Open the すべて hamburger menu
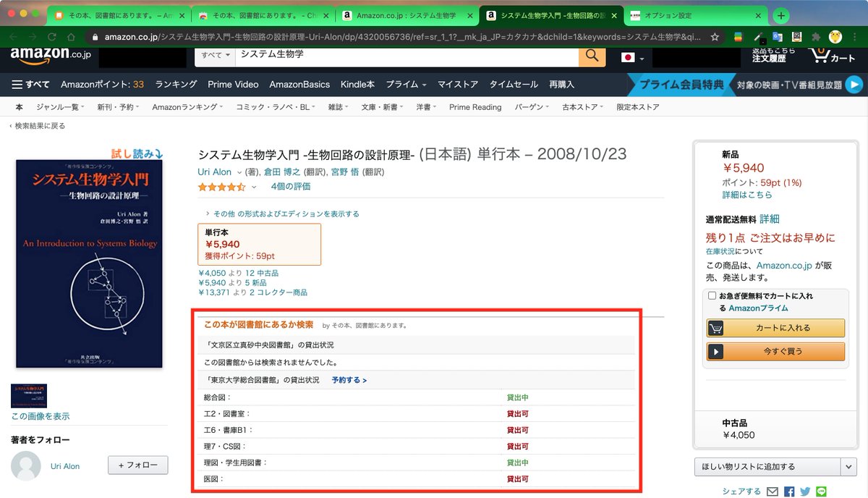 [30, 85]
